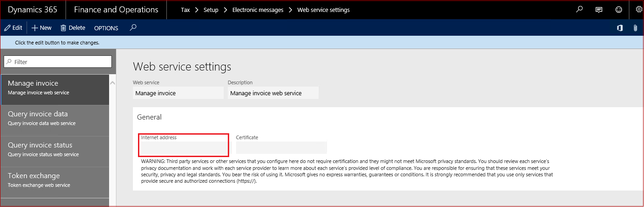Collapse the General section header
The height and width of the screenshot is (207, 644).
tap(149, 117)
